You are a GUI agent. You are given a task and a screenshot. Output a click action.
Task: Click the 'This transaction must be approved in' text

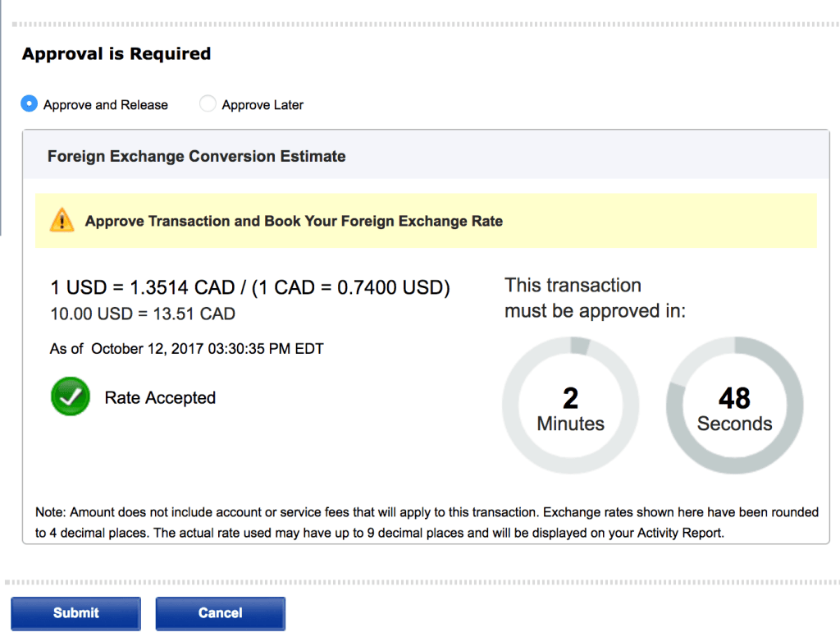pos(595,298)
